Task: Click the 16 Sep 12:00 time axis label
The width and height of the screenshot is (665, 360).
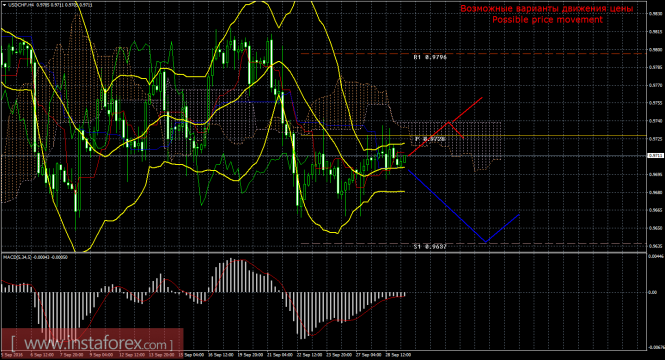Action: (x=220, y=354)
